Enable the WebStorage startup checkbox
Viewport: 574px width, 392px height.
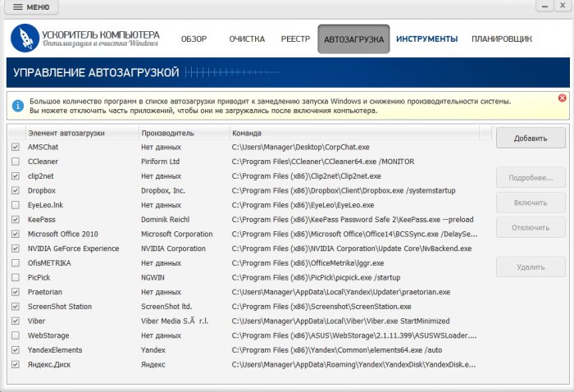click(16, 335)
